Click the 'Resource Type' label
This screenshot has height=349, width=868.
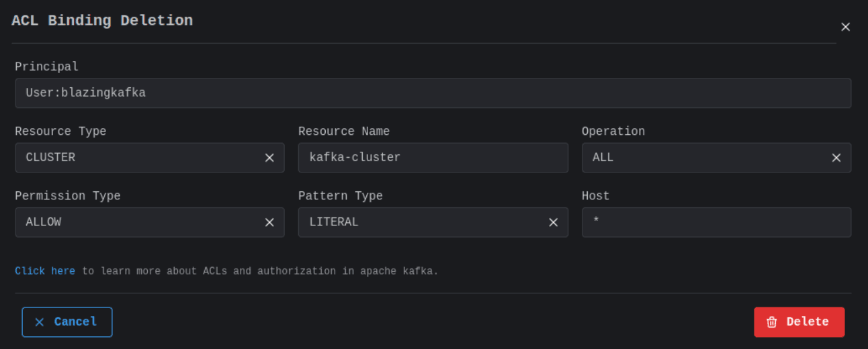click(60, 132)
